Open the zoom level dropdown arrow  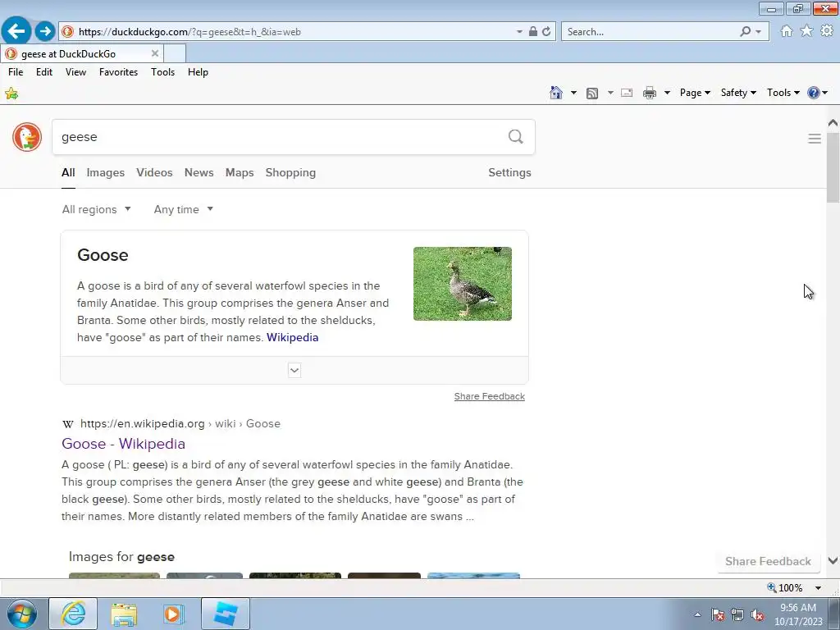tap(818, 587)
